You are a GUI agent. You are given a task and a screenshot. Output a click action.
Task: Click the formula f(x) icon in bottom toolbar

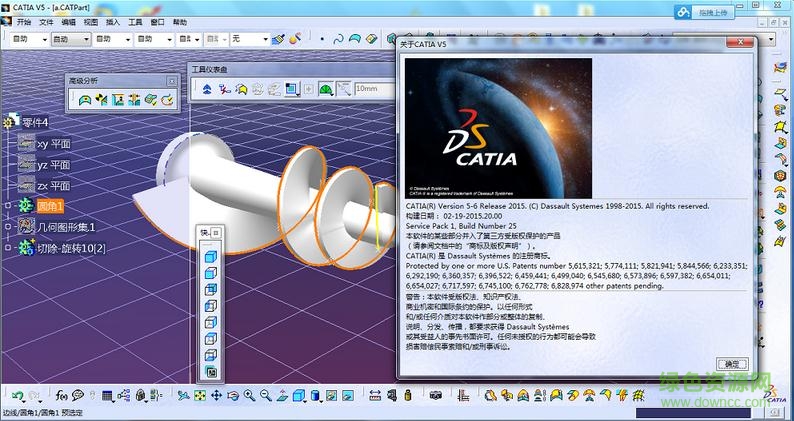62,396
